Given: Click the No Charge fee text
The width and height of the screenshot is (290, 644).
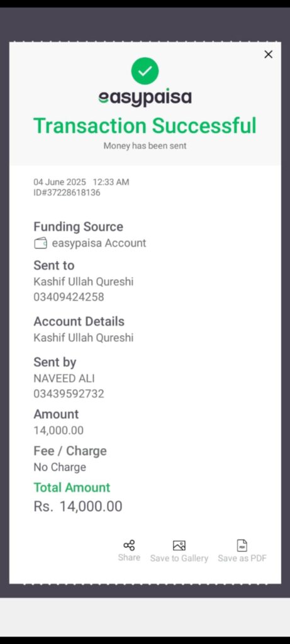Looking at the screenshot, I should tap(60, 467).
